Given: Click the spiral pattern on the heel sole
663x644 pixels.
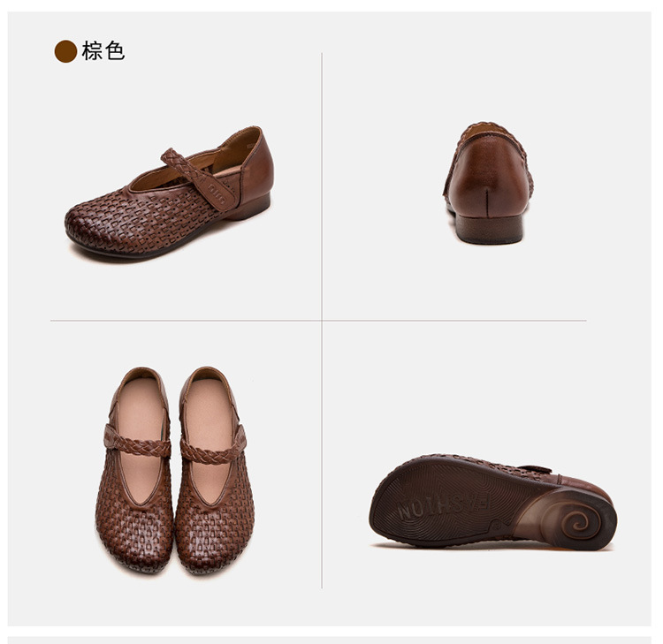Looking at the screenshot, I should (x=581, y=524).
